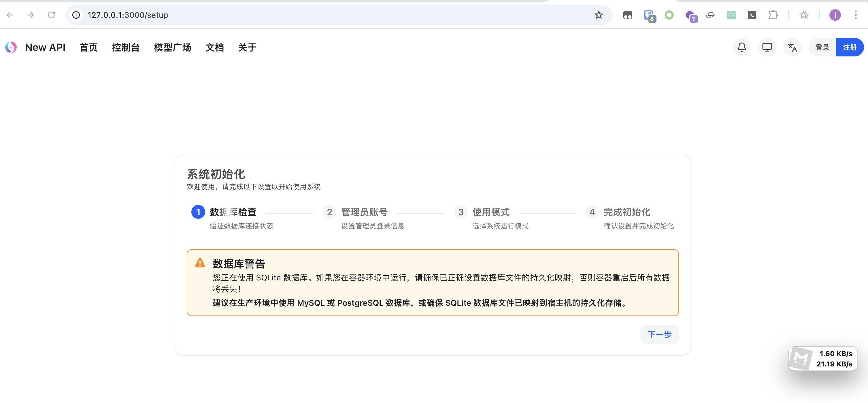Open green code window extension icon

point(731,15)
